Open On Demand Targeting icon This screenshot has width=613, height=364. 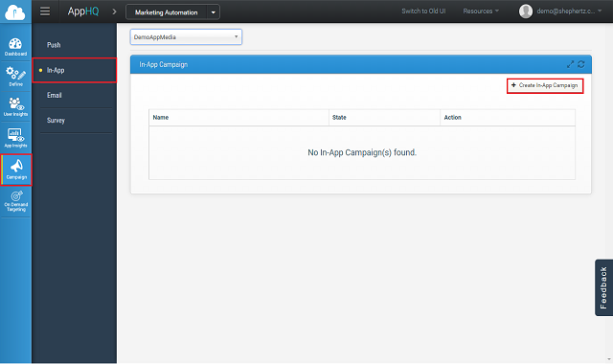(x=16, y=201)
